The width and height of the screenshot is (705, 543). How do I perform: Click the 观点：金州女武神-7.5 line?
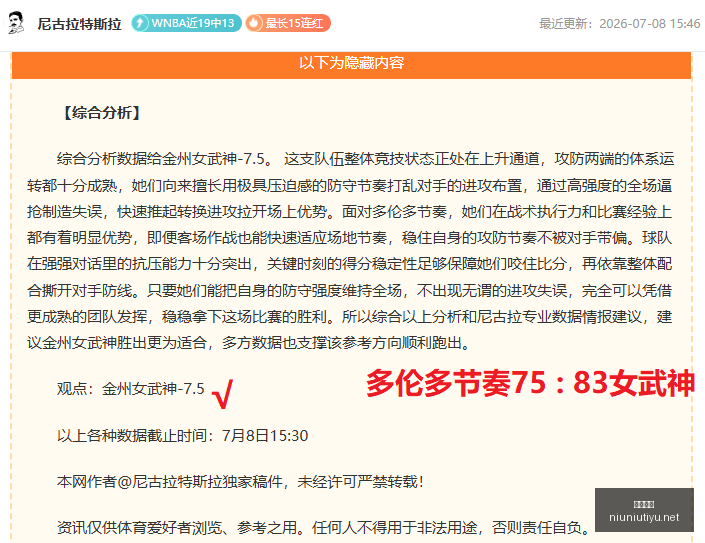point(131,388)
